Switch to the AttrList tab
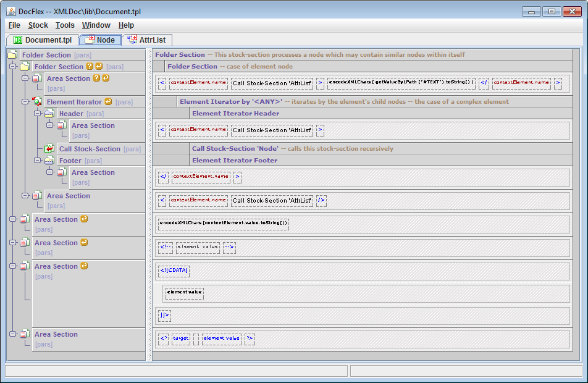The height and width of the screenshot is (383, 588). [146, 40]
